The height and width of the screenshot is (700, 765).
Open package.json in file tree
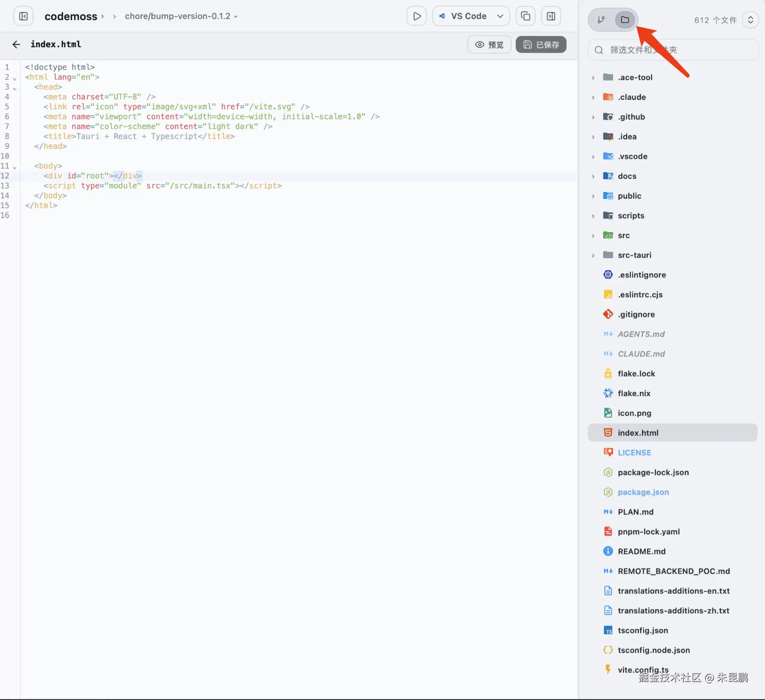643,492
